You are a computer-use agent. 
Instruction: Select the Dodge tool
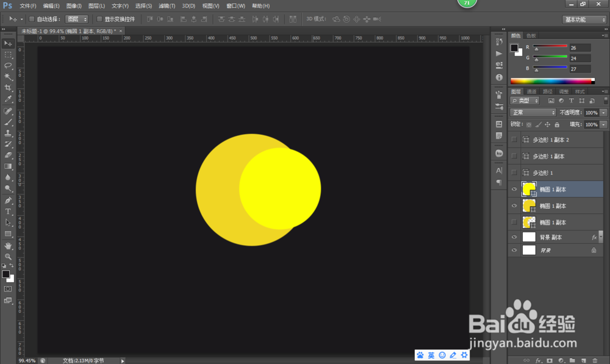point(8,188)
